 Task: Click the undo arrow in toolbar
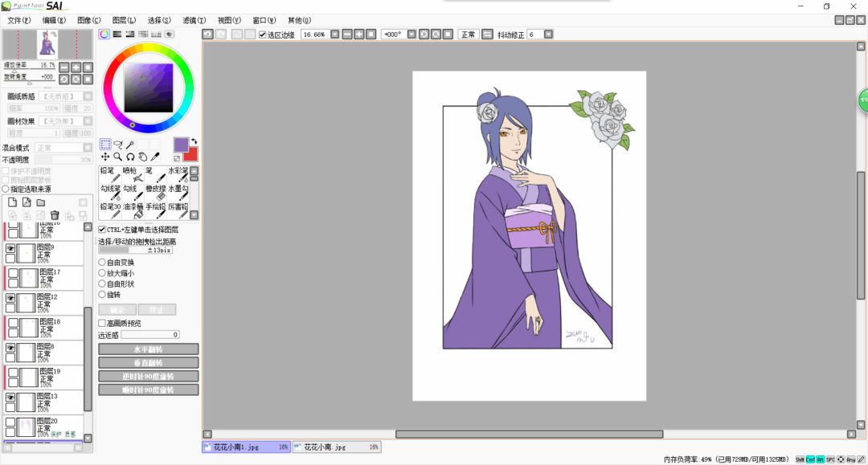point(207,35)
